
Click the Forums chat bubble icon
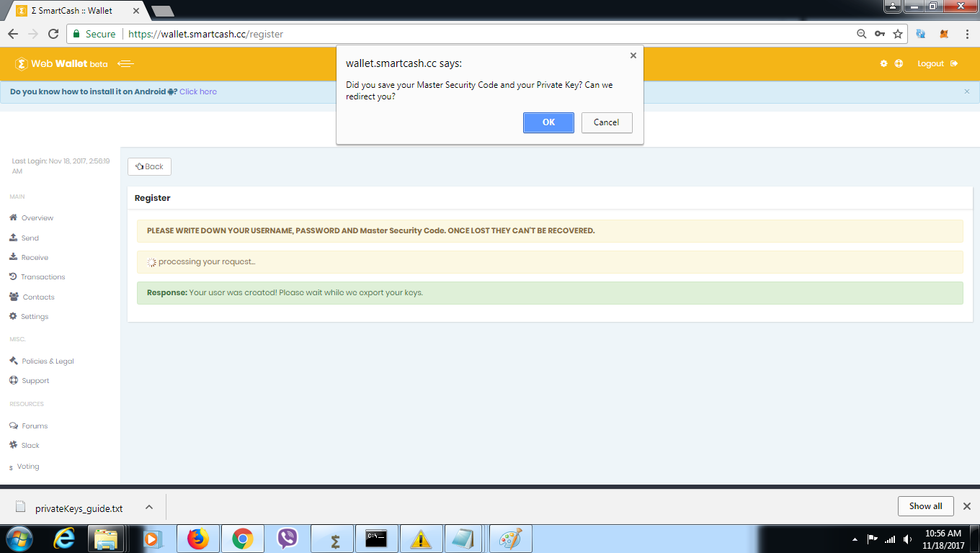click(x=14, y=426)
